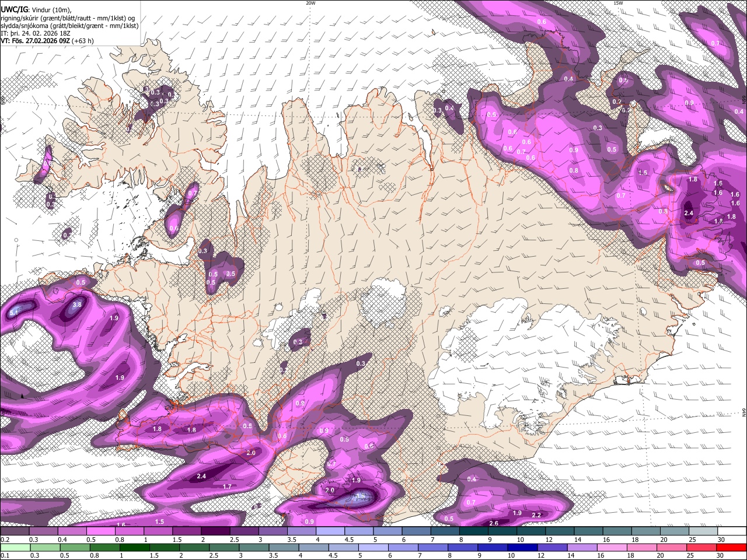Click the '2.6' precipitation value on map
Image resolution: width=747 pixels, height=560 pixels.
[x=493, y=523]
